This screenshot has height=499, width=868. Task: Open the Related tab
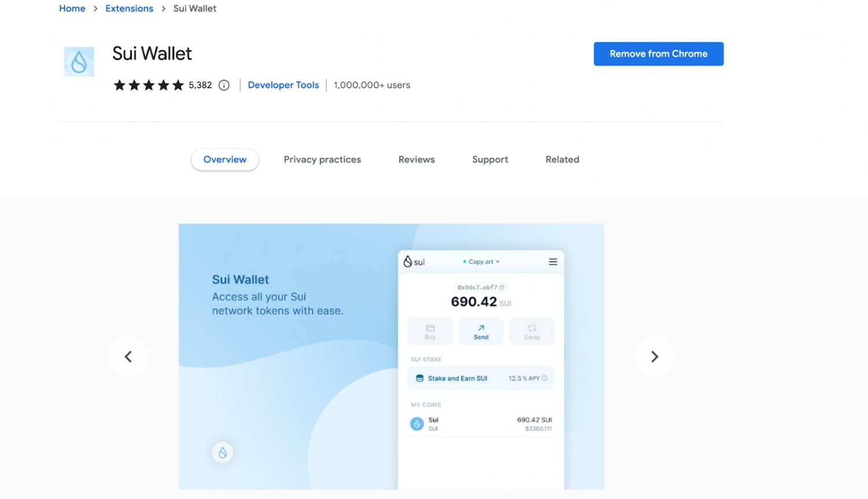pos(562,160)
